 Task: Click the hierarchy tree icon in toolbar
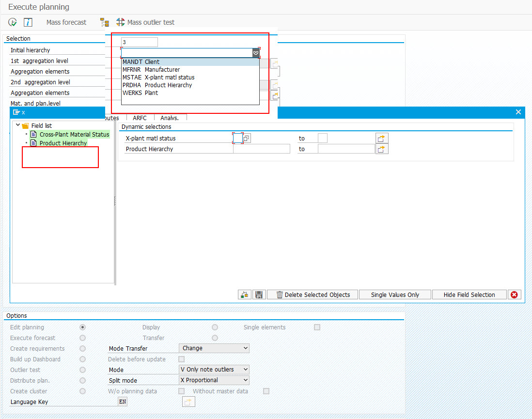[x=105, y=22]
